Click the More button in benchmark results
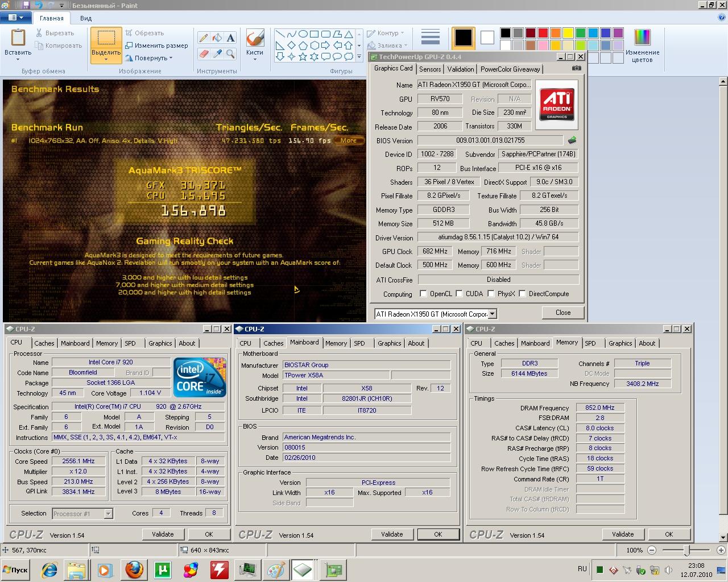The image size is (728, 582). click(x=348, y=140)
